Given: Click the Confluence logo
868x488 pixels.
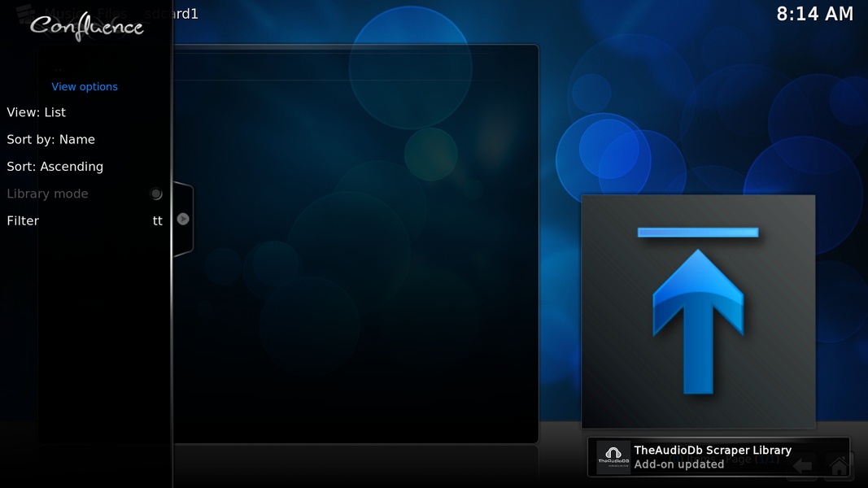Looking at the screenshot, I should tap(86, 26).
